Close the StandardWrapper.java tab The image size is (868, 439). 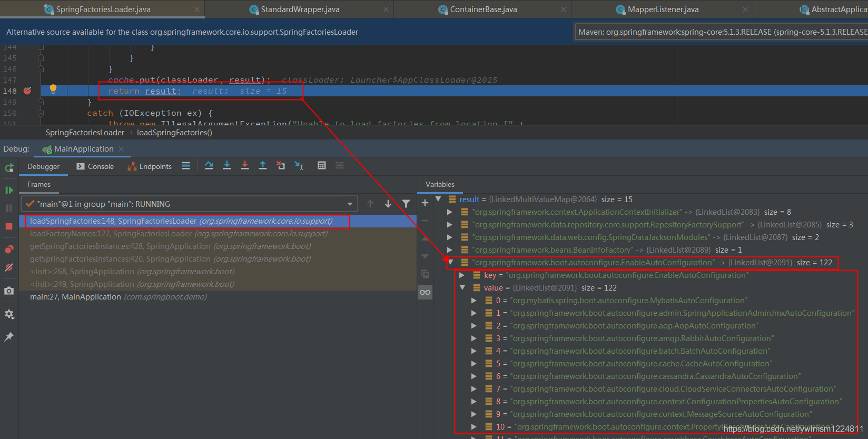[x=386, y=9]
